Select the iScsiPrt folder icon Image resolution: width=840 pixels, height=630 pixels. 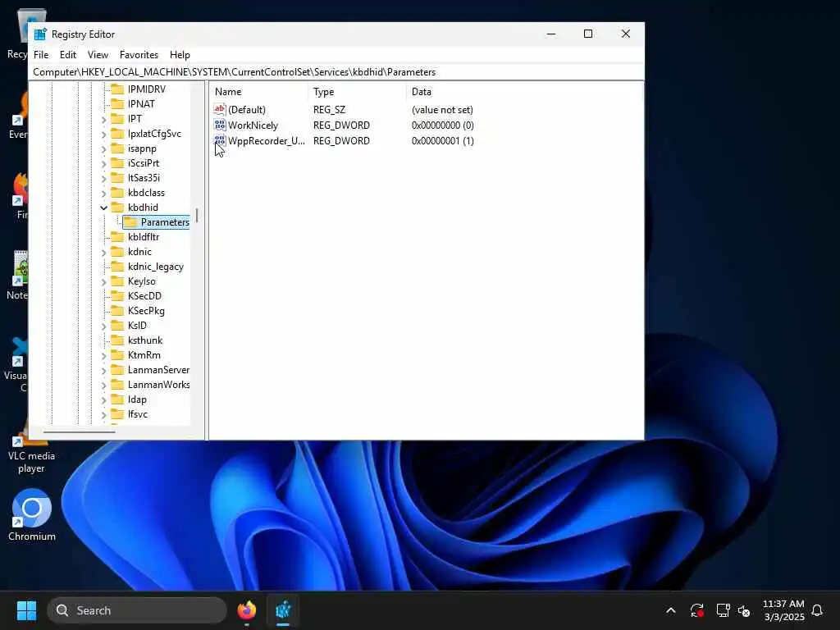(116, 163)
